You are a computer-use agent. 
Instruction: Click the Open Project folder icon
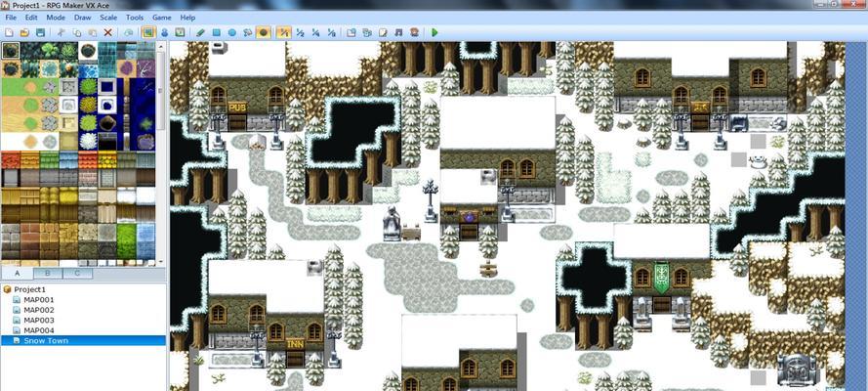[24, 32]
